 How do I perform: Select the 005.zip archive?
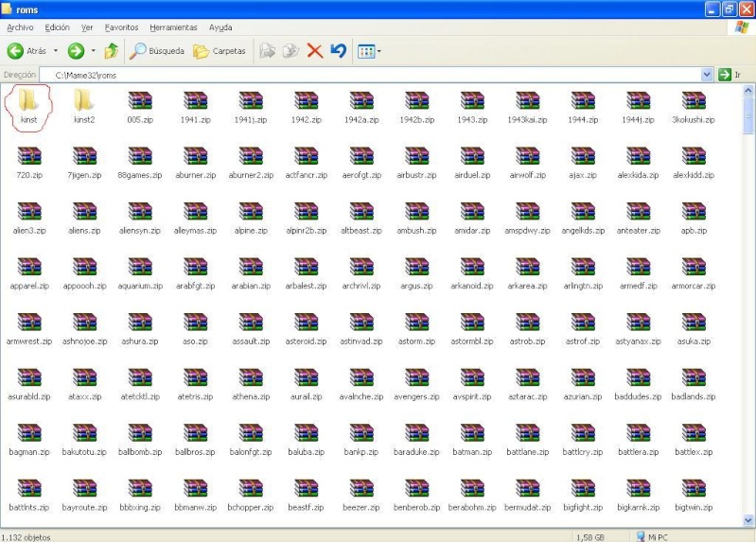(140, 107)
